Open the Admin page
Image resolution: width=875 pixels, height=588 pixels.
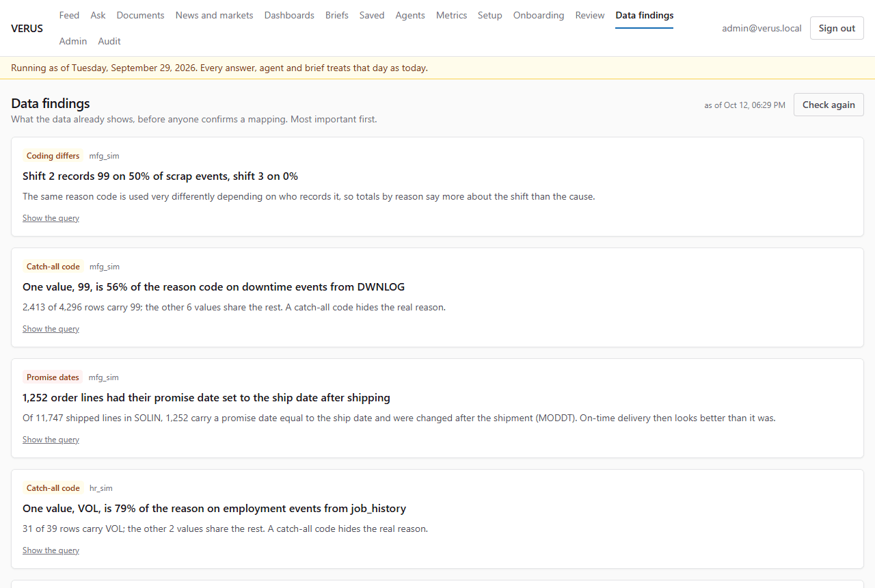tap(73, 41)
